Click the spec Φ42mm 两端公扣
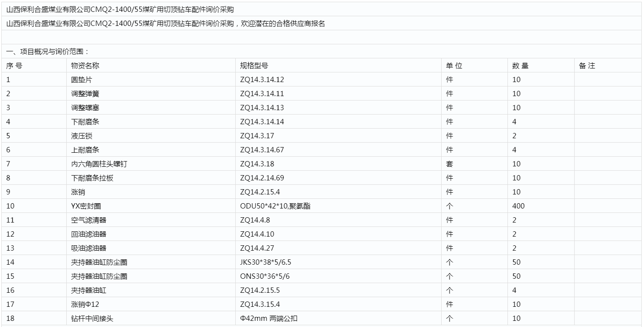 coord(269,319)
